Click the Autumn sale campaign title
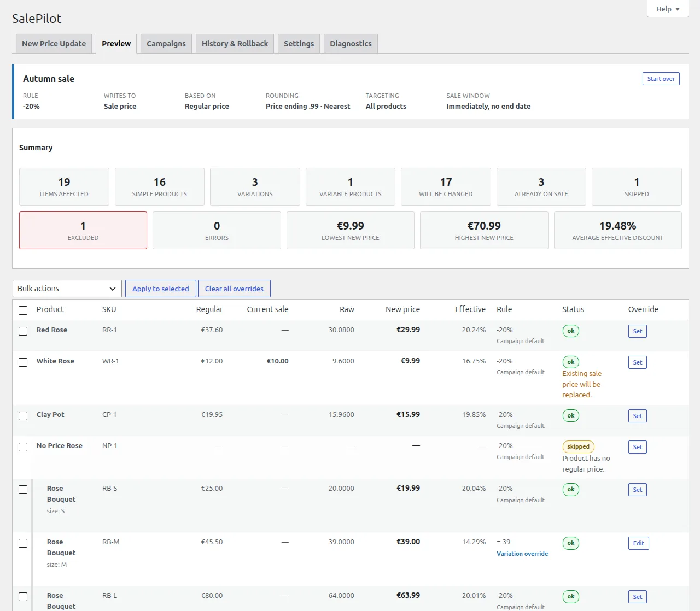 [x=49, y=79]
